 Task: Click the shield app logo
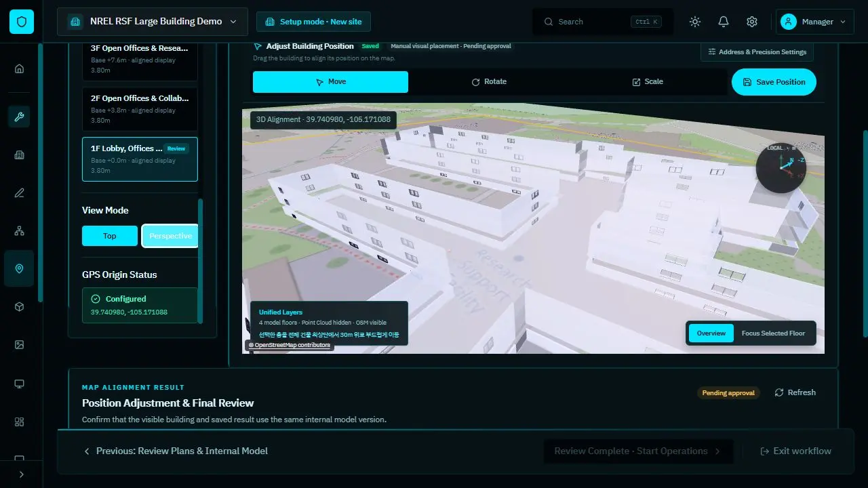(21, 22)
